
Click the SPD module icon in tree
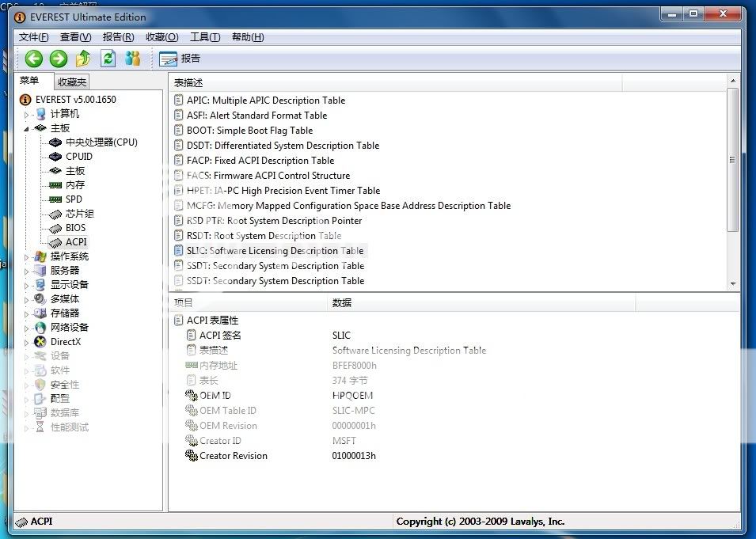coord(55,199)
